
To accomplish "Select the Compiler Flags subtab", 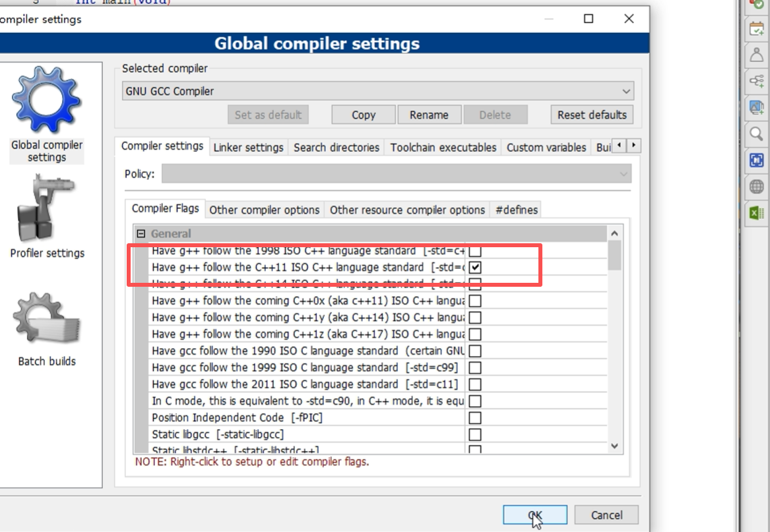I will coord(165,208).
